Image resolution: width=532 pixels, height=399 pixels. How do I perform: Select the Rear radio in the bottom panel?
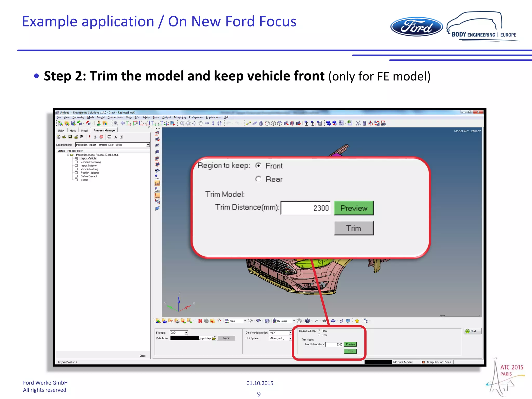319,335
